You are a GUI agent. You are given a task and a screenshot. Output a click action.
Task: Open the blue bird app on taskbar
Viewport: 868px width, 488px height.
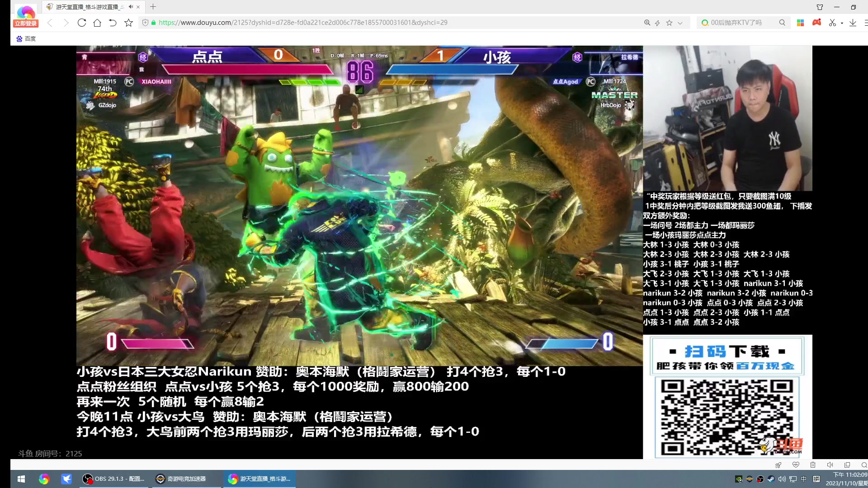click(66, 479)
